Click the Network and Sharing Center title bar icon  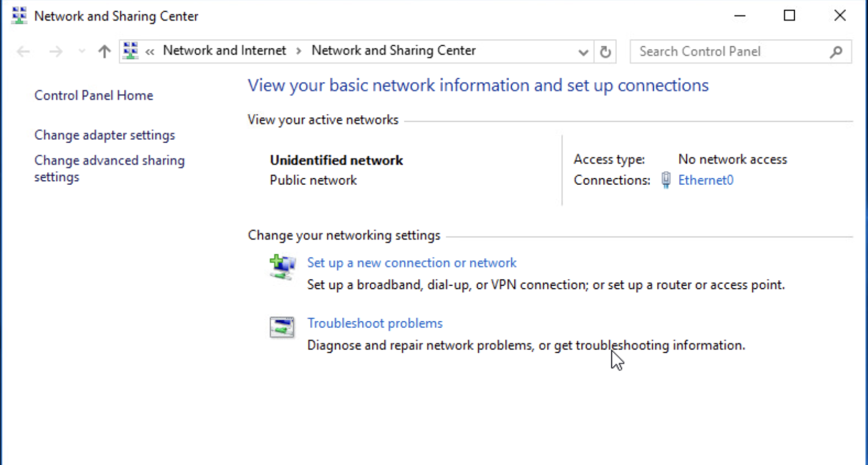pos(19,16)
